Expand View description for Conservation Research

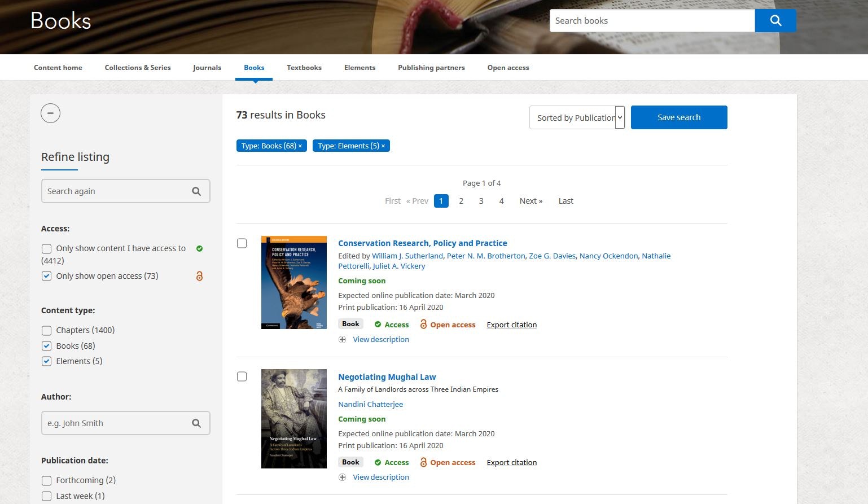pos(380,339)
